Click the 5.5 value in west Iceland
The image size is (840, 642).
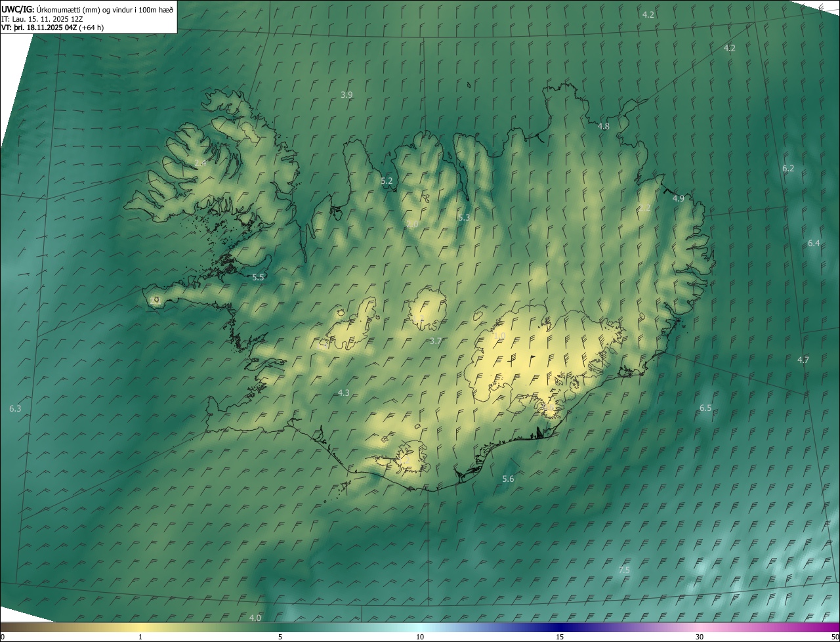coord(258,277)
